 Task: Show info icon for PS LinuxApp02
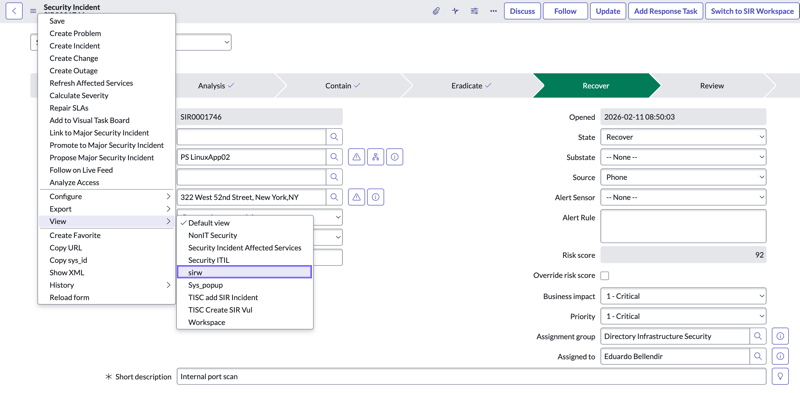394,157
